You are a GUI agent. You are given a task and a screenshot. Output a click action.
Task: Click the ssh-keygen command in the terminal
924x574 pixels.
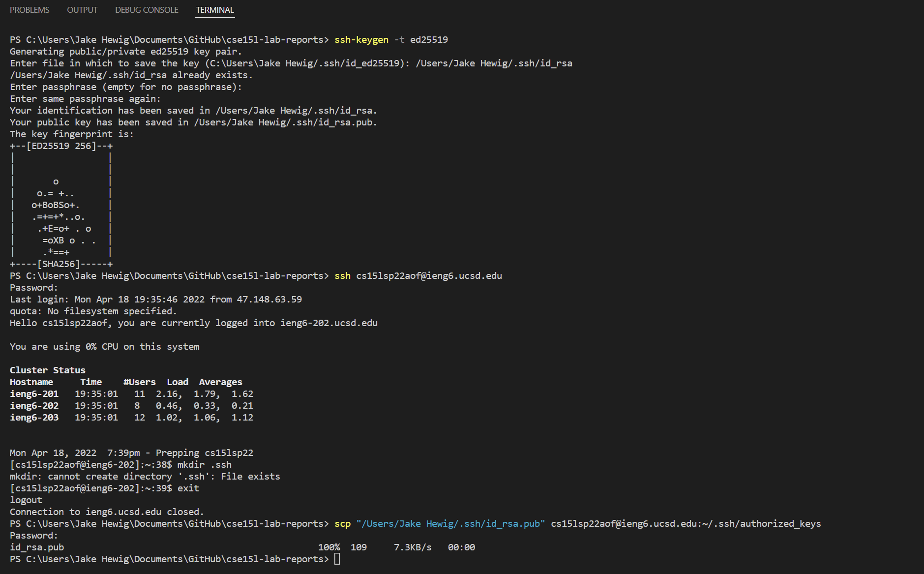point(361,40)
